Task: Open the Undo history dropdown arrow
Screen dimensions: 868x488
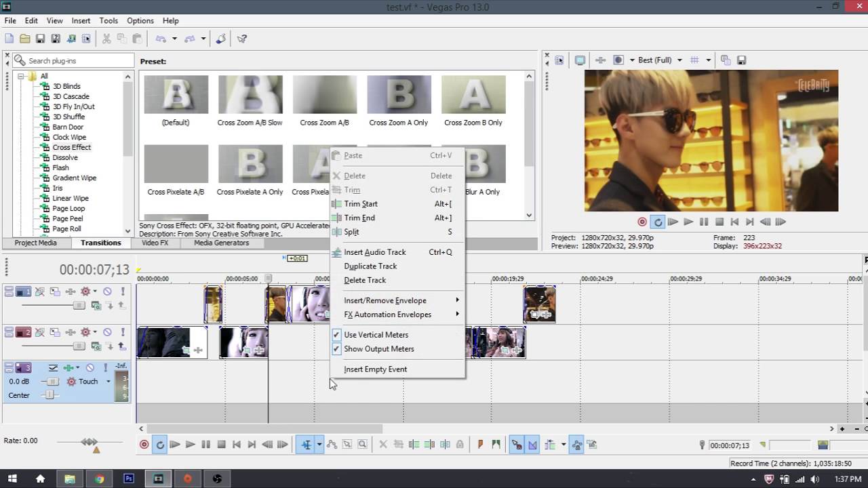Action: (174, 39)
